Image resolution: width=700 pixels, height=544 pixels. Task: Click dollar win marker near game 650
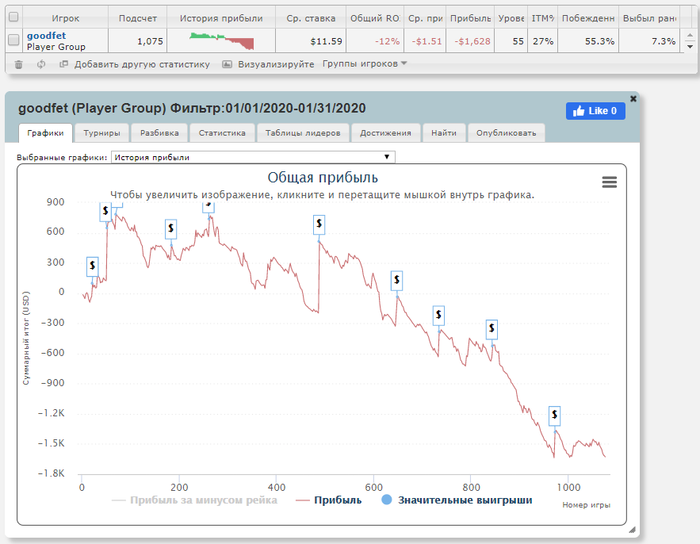point(396,281)
